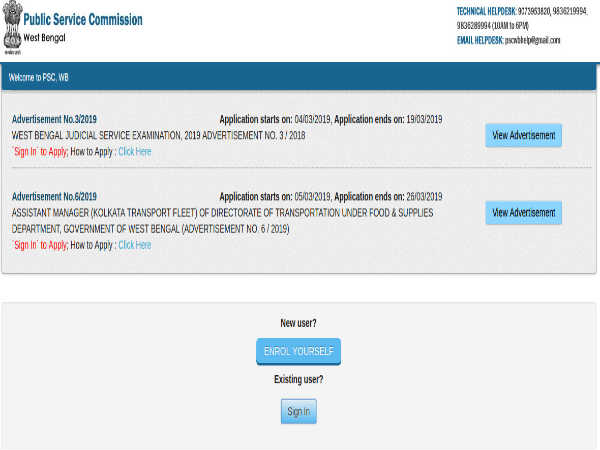
Task: Click 'Sign In' text under Advertisement No.3/2019
Action: [26, 152]
